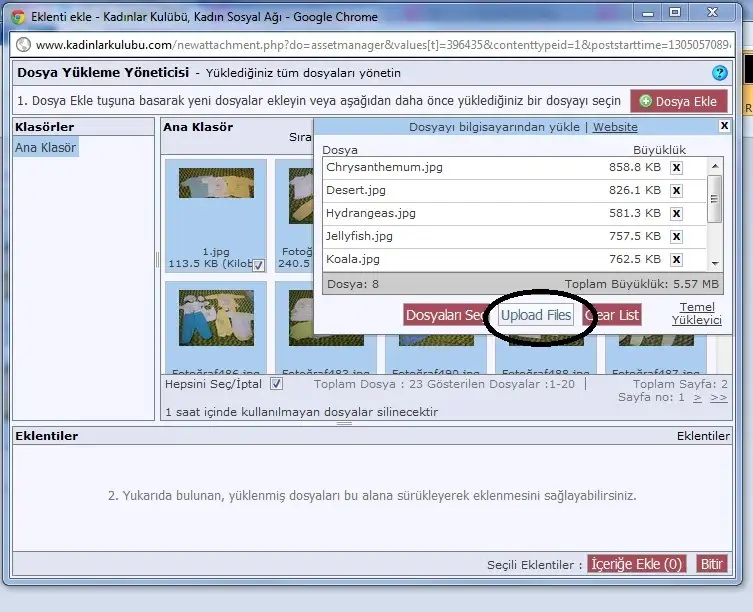Remove Desert.jpg from upload list
Image resolution: width=753 pixels, height=612 pixels.
[676, 191]
